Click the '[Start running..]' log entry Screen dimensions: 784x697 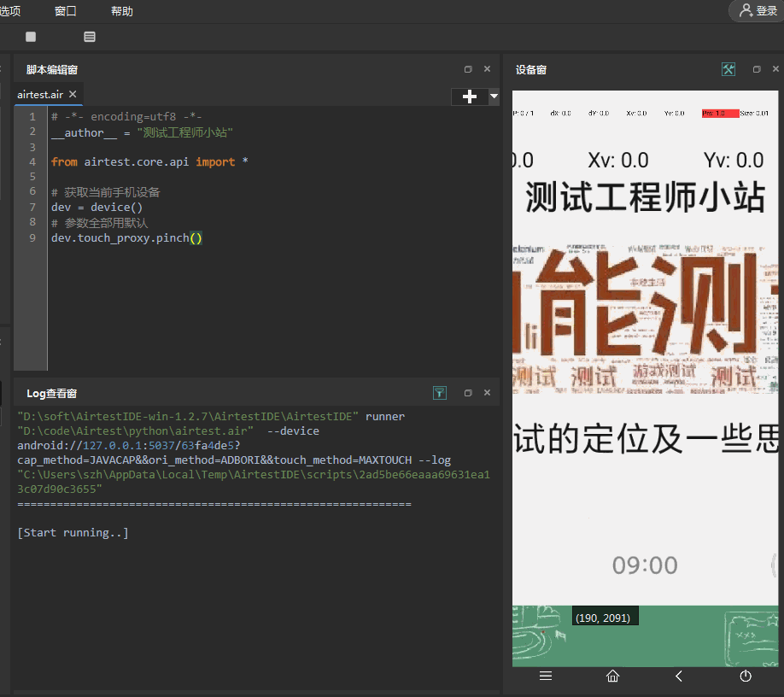(73, 533)
